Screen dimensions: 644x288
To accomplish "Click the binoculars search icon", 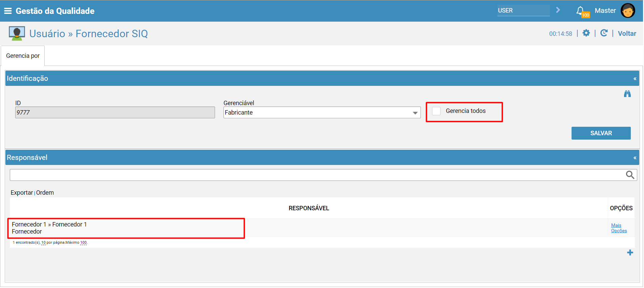I will point(627,94).
